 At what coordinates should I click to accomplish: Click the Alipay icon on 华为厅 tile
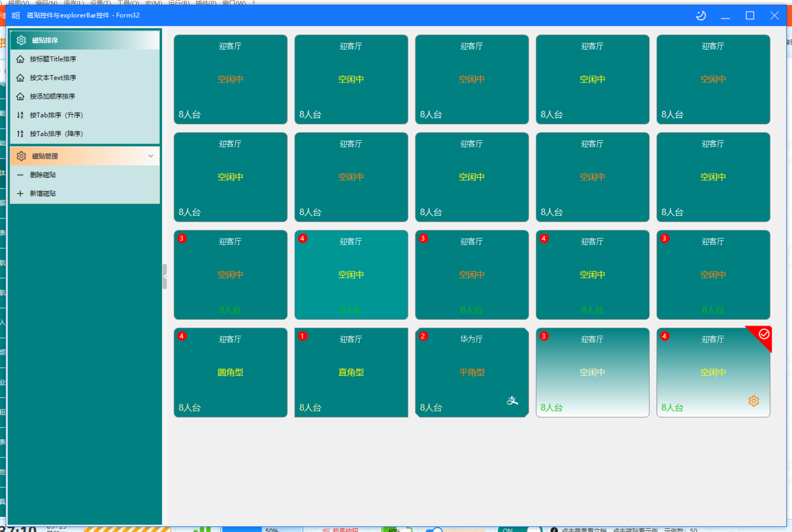512,400
